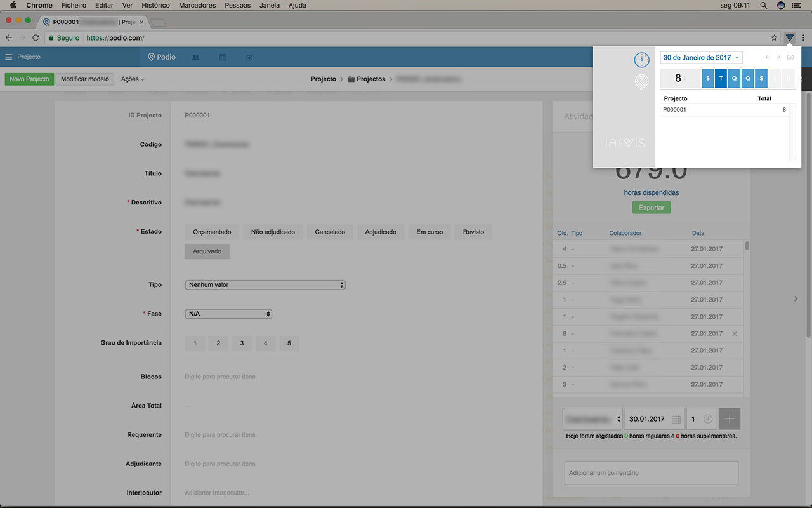Screen dimensions: 812x508
Task: Open the Tipo dropdown showing Nenhum valor
Action: point(265,285)
